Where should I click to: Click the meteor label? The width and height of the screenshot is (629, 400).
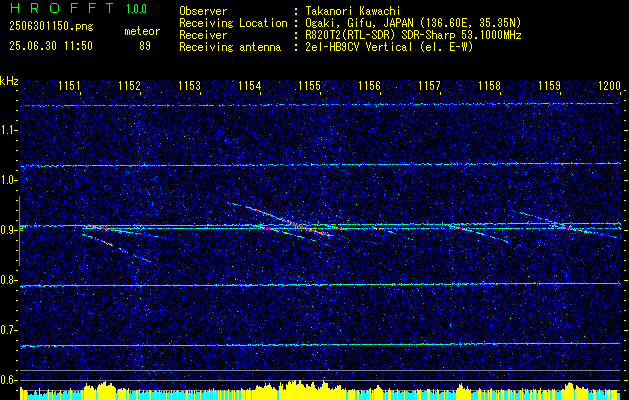(x=142, y=31)
